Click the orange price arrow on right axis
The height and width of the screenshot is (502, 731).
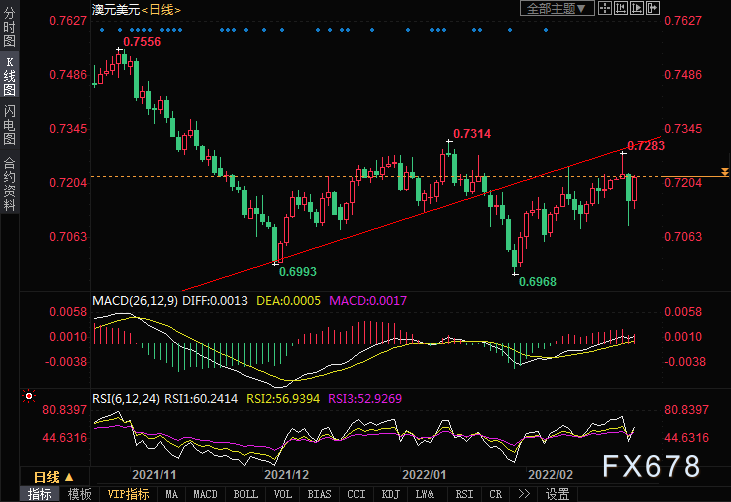click(x=724, y=172)
